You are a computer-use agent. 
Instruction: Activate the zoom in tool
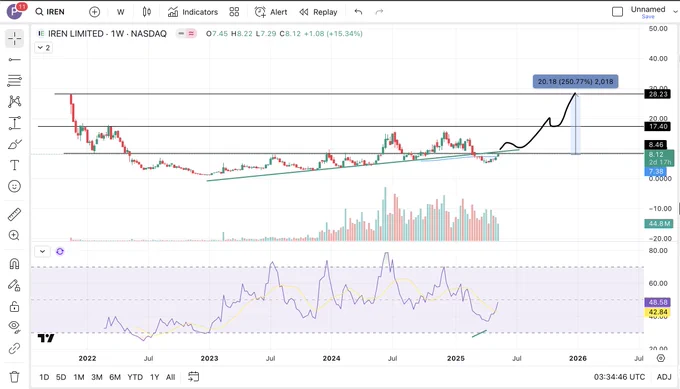(14, 235)
